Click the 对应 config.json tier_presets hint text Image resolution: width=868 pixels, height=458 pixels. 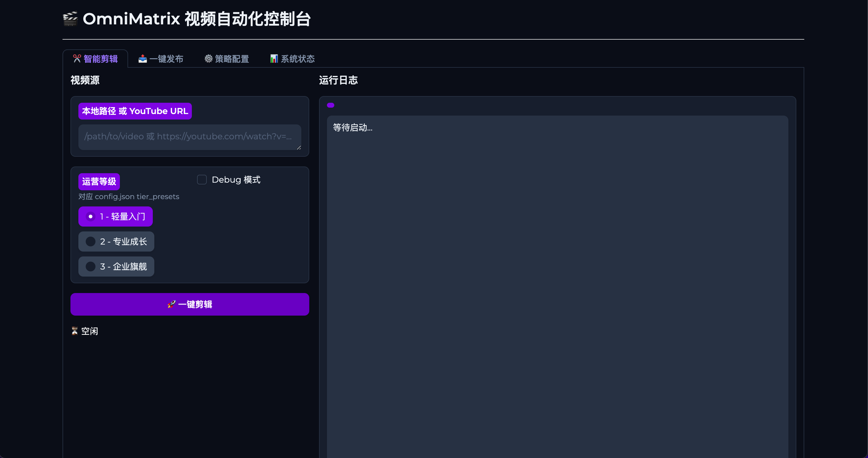[x=129, y=196]
